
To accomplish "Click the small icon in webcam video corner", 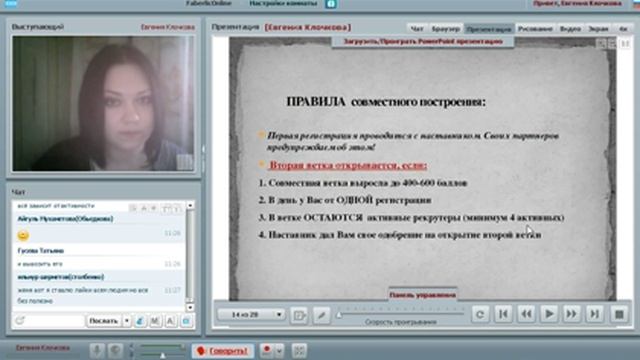I will (x=184, y=162).
